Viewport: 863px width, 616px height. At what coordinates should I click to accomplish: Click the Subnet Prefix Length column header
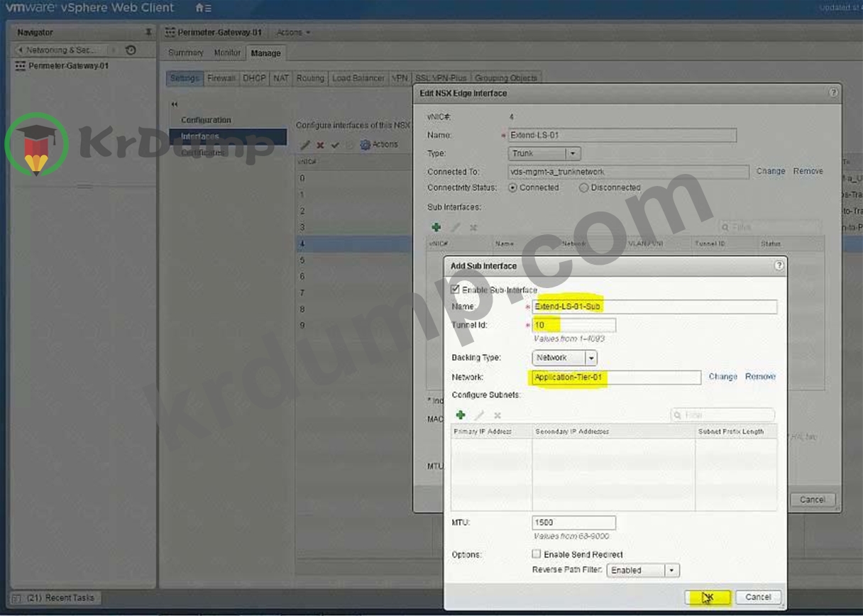coord(736,431)
